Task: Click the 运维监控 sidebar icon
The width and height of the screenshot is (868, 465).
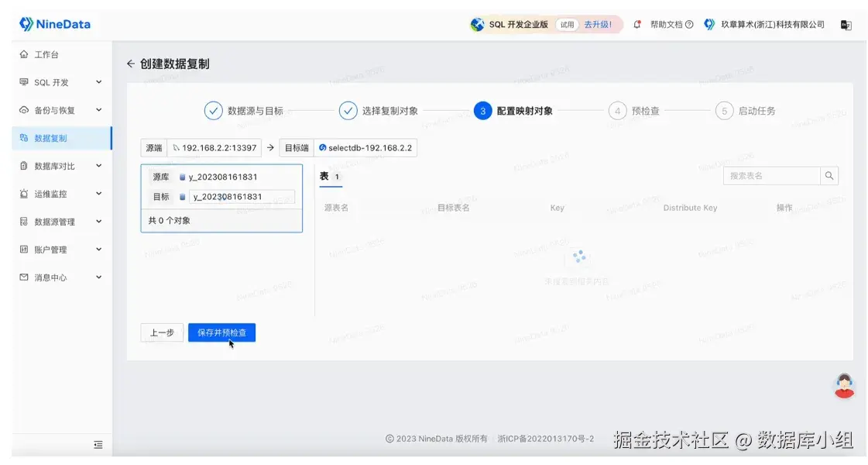Action: coord(26,193)
